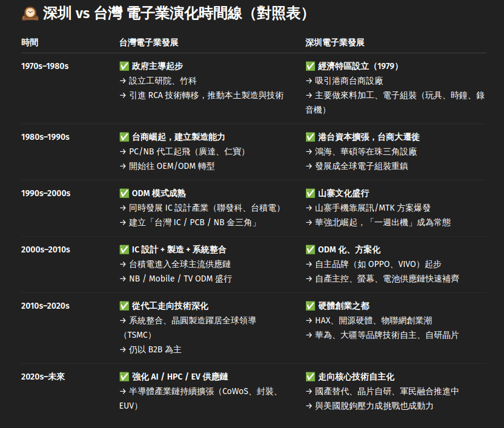Screen dimensions: 504x428
Task: Click the 1970s–1980s row label
Action: coord(45,66)
